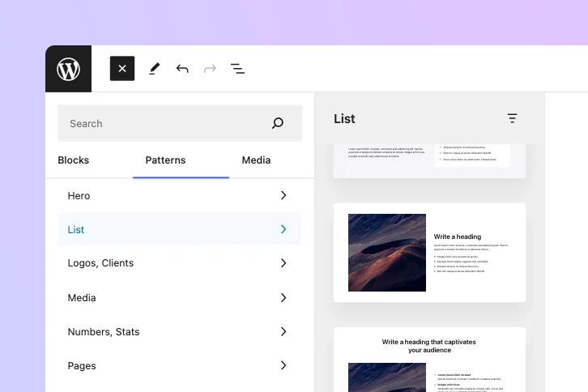588x392 pixels.
Task: Click the redo arrow icon
Action: click(x=210, y=69)
